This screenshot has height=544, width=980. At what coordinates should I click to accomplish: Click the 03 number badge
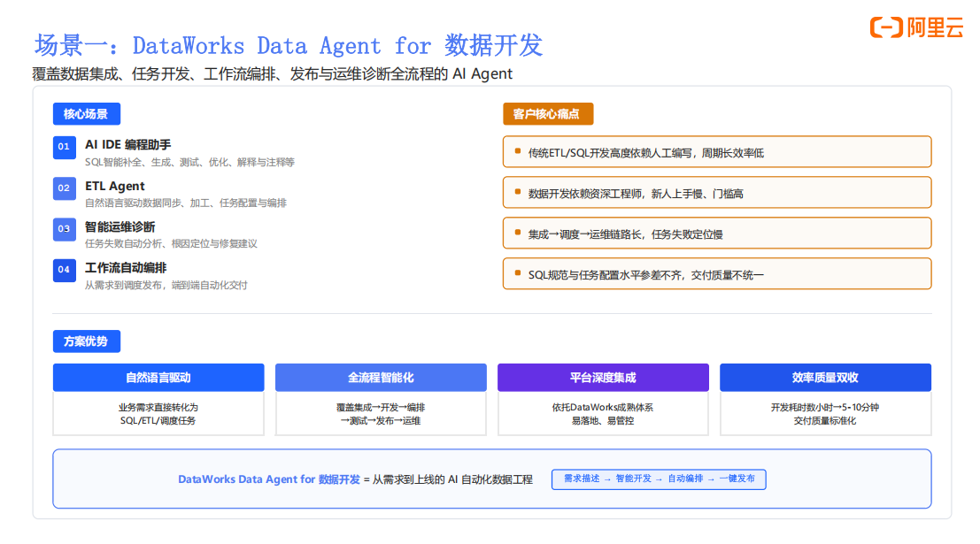tap(65, 229)
